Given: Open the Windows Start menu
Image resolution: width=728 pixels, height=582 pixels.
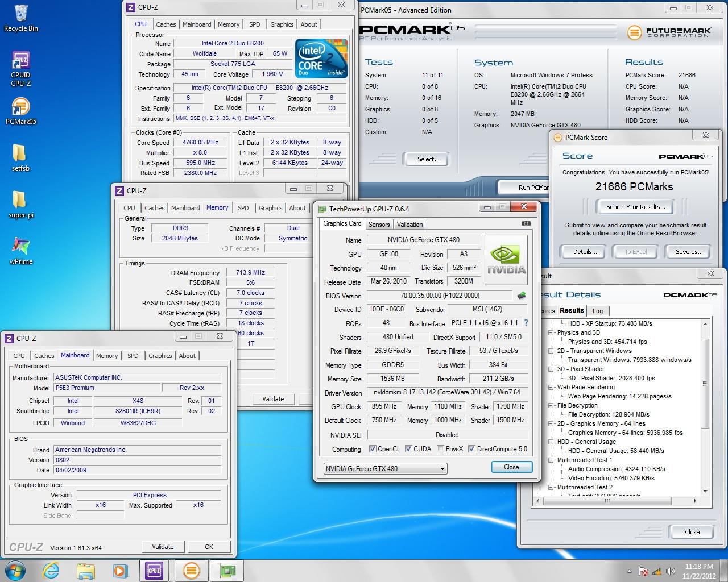Looking at the screenshot, I should coord(15,571).
